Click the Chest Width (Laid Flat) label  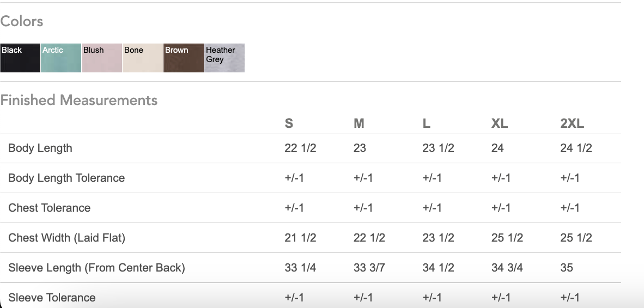pos(67,238)
